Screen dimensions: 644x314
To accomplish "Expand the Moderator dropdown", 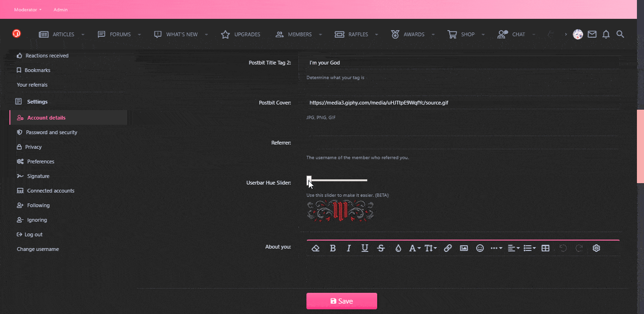I will tap(28, 9).
